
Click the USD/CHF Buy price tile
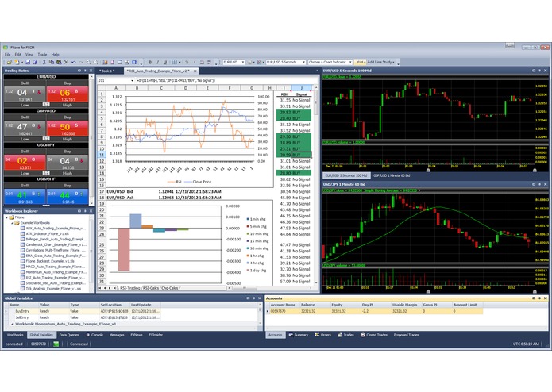68,197
